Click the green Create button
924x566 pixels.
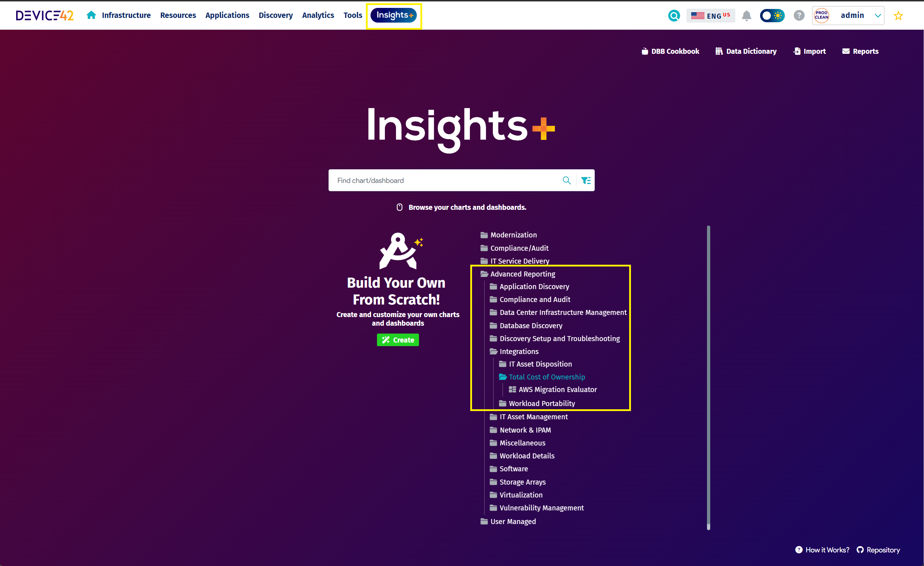[x=398, y=340]
